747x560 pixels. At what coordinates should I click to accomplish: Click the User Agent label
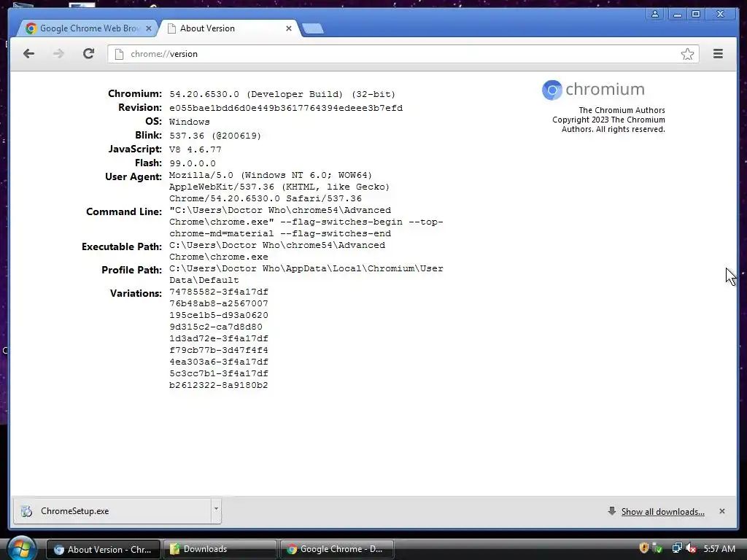pos(133,176)
